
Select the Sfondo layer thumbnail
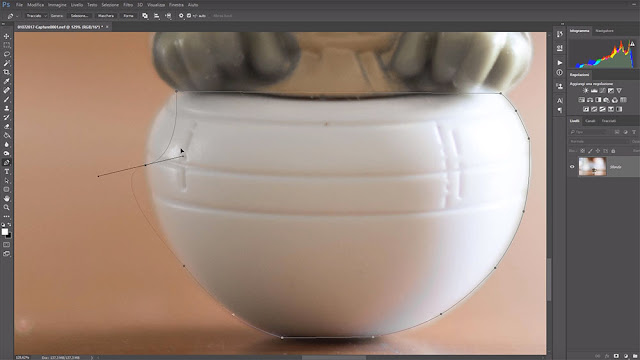coord(593,167)
